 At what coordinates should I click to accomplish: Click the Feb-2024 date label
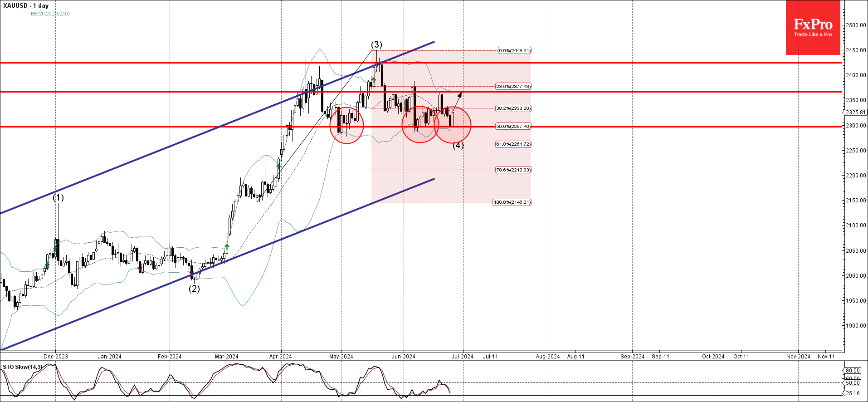pos(170,357)
